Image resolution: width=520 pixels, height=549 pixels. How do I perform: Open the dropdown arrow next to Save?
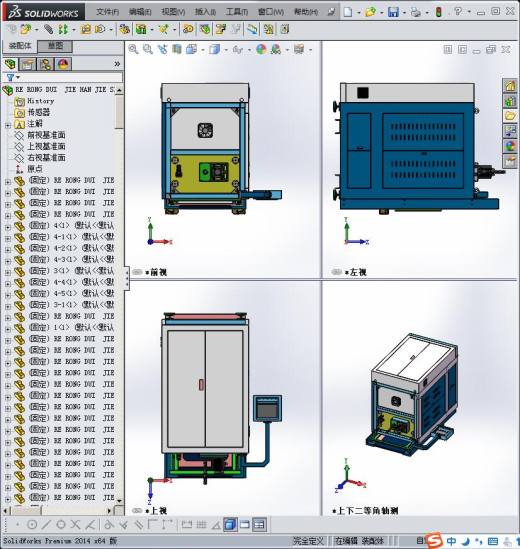pos(404,13)
